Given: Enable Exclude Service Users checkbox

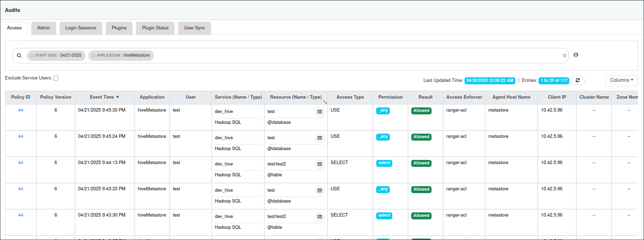Looking at the screenshot, I should [x=56, y=78].
